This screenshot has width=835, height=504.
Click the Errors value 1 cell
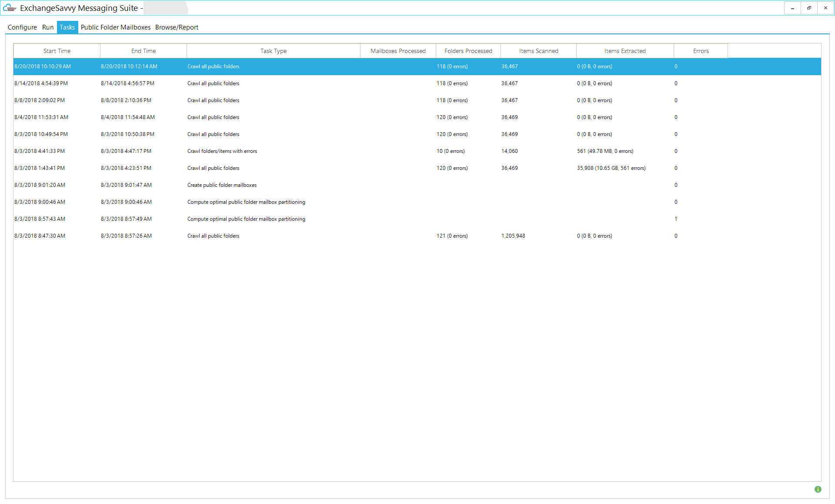(676, 219)
